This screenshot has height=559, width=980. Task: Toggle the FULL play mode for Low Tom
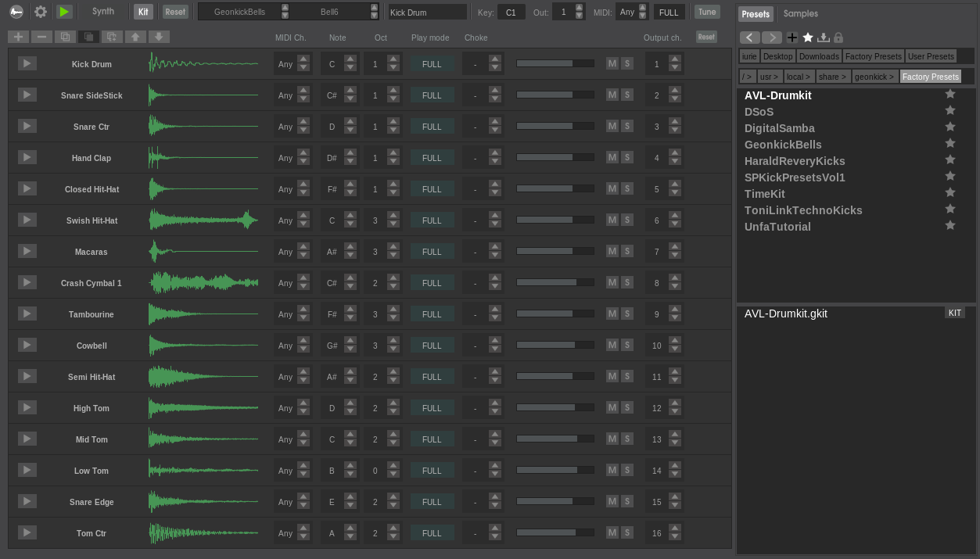[x=432, y=470]
